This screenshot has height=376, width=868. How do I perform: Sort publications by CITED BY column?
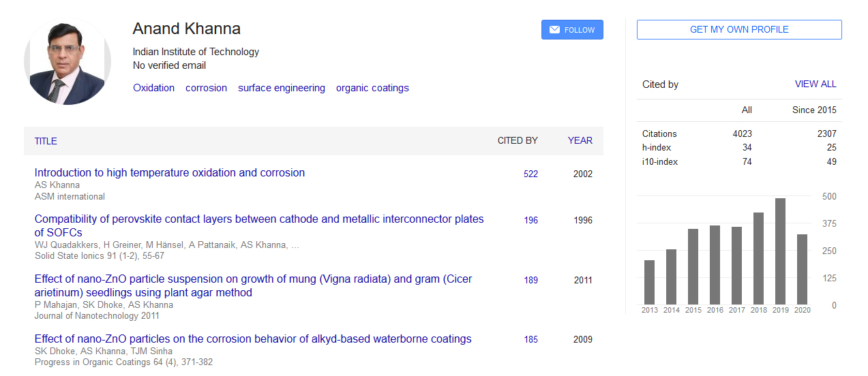pos(518,141)
